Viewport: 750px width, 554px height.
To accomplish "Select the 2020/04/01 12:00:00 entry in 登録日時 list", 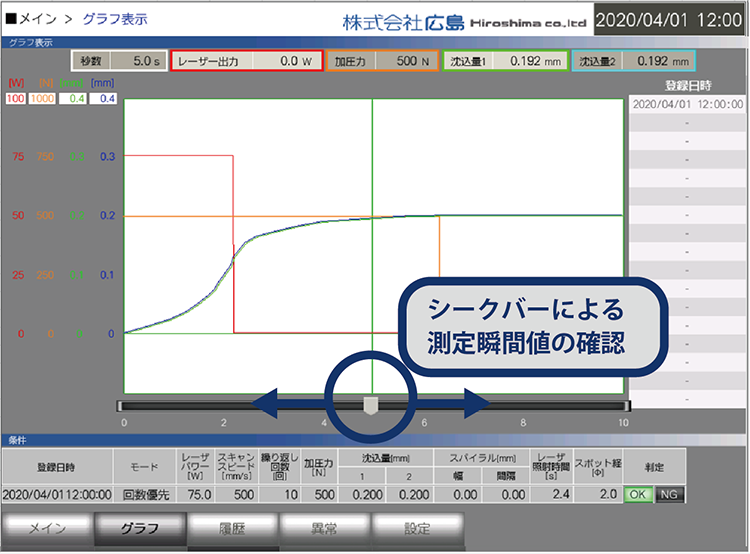I will click(x=687, y=103).
